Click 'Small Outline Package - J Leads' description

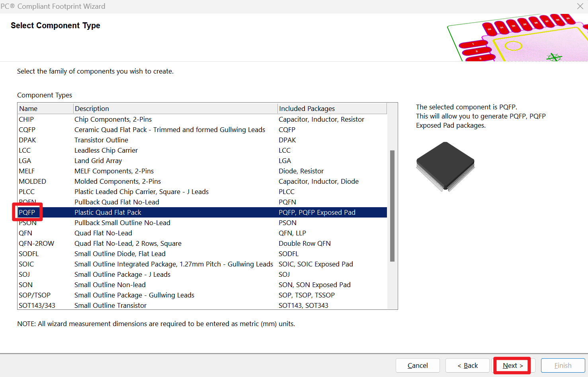point(122,274)
